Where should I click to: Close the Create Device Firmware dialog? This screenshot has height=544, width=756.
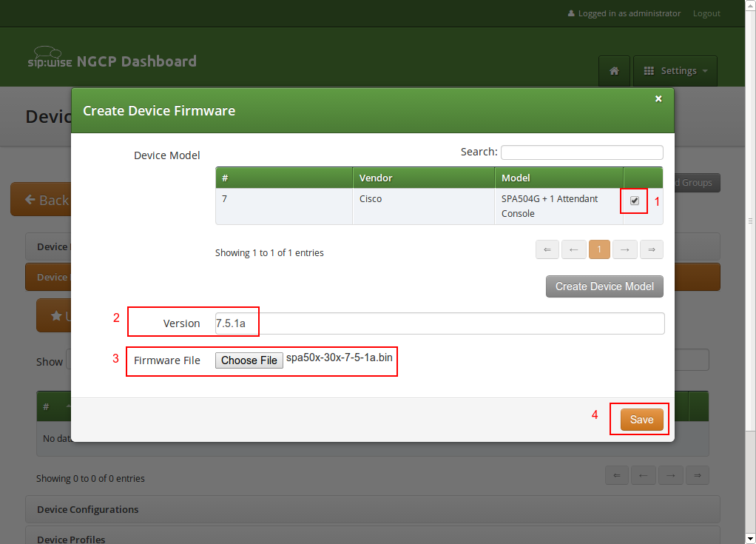pos(658,99)
